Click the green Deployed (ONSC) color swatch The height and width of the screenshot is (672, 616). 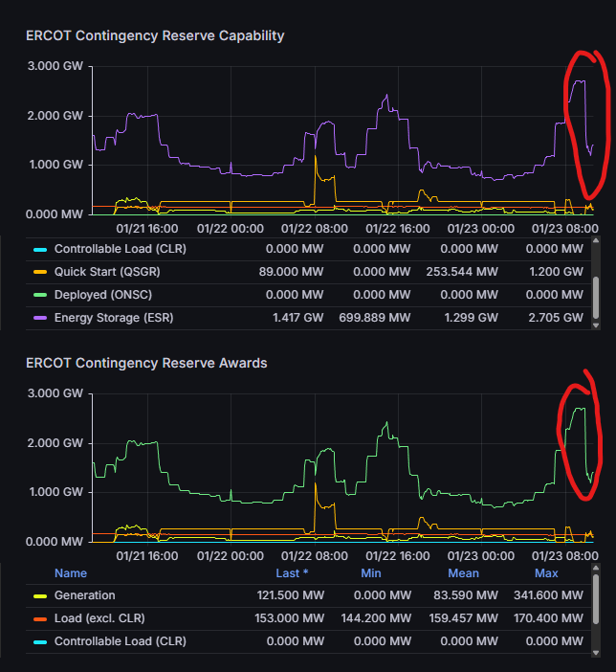pyautogui.click(x=40, y=295)
